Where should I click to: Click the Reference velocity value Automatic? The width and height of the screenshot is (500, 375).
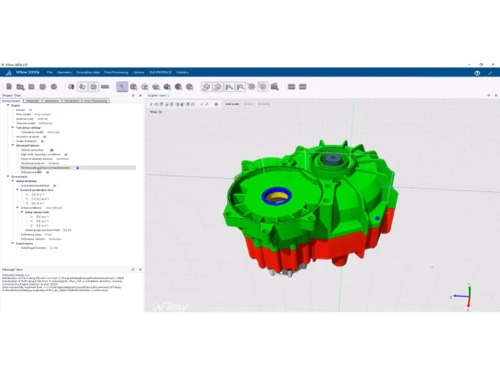(55, 239)
